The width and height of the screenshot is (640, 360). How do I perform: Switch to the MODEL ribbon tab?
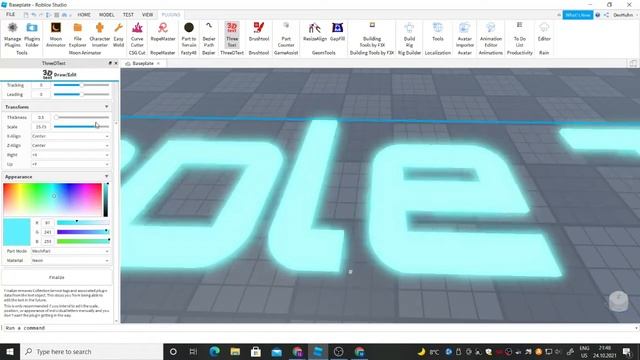[107, 15]
